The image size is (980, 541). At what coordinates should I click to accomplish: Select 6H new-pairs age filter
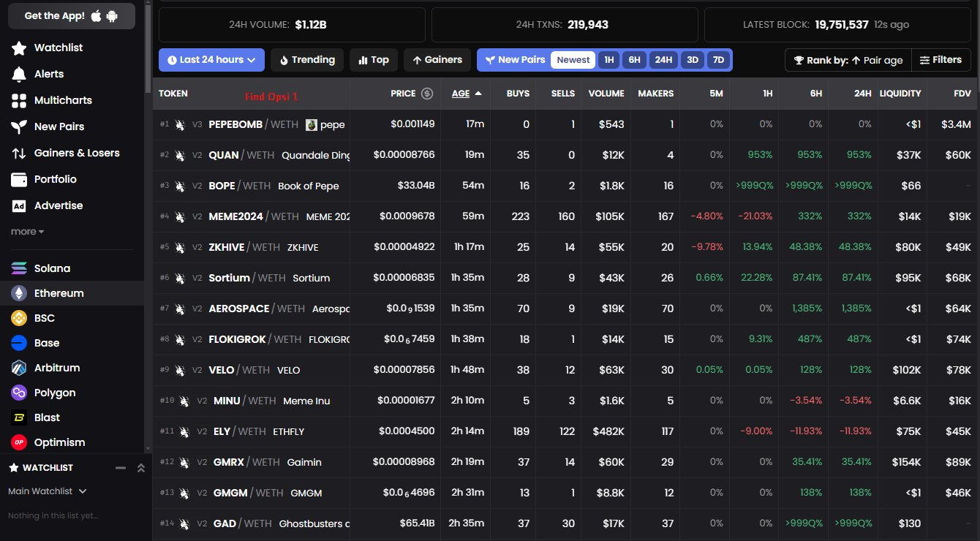coord(634,60)
